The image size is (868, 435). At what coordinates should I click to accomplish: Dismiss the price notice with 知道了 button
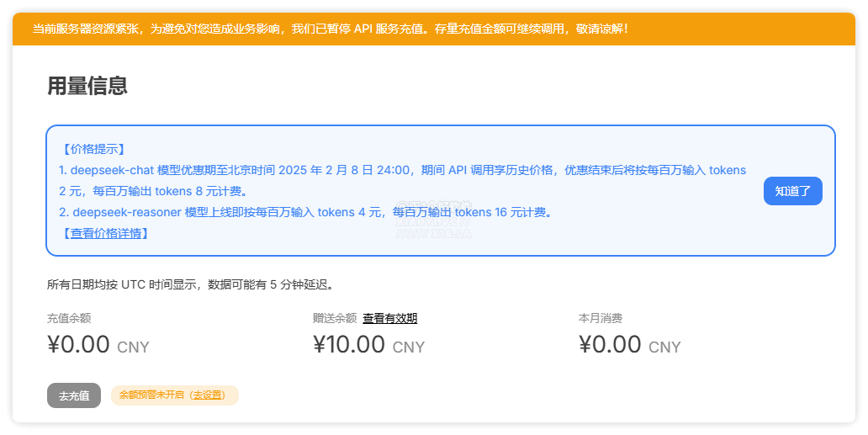[792, 191]
